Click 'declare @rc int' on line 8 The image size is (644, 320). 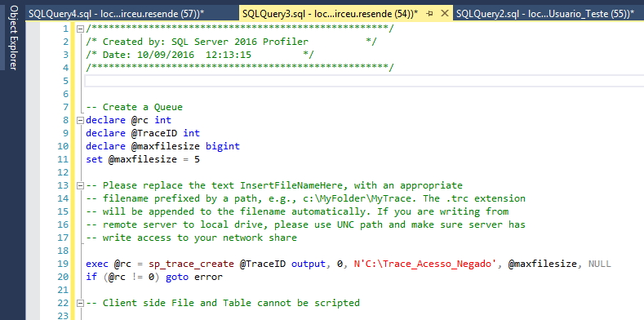click(128, 120)
